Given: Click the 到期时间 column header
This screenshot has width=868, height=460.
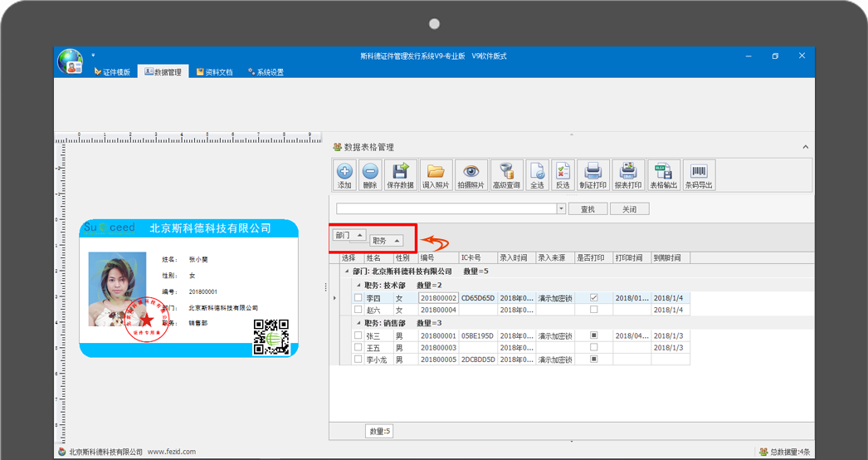Looking at the screenshot, I should (671, 258).
